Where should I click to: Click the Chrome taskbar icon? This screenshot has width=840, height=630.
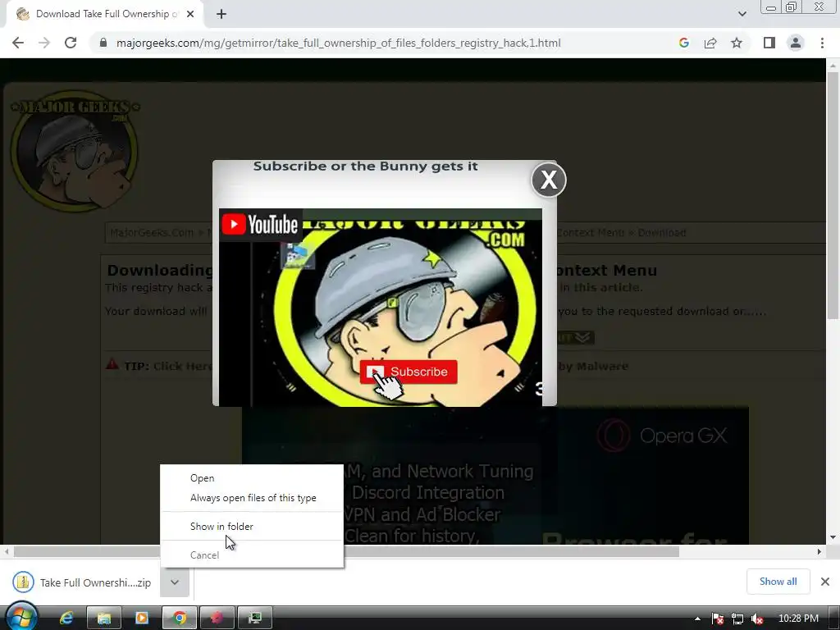pos(180,618)
